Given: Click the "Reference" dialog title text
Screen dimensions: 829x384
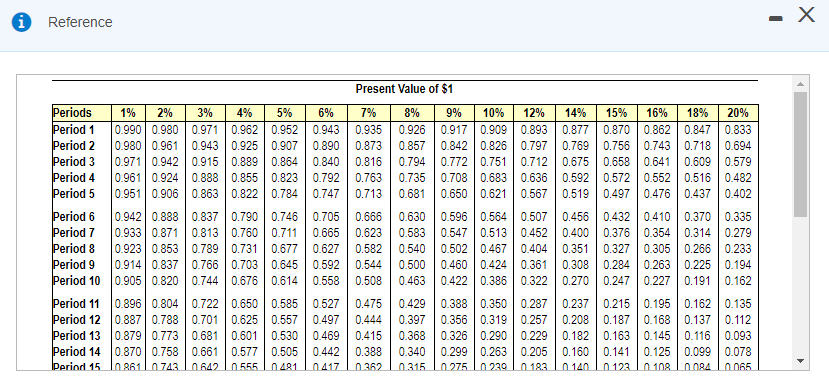Looking at the screenshot, I should click(80, 22).
